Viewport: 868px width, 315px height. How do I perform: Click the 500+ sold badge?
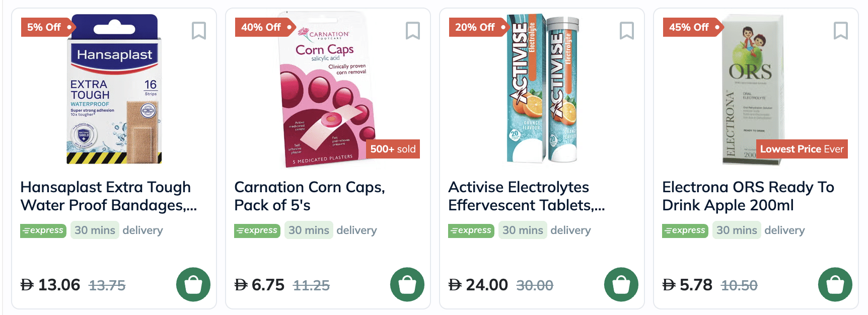click(x=393, y=149)
